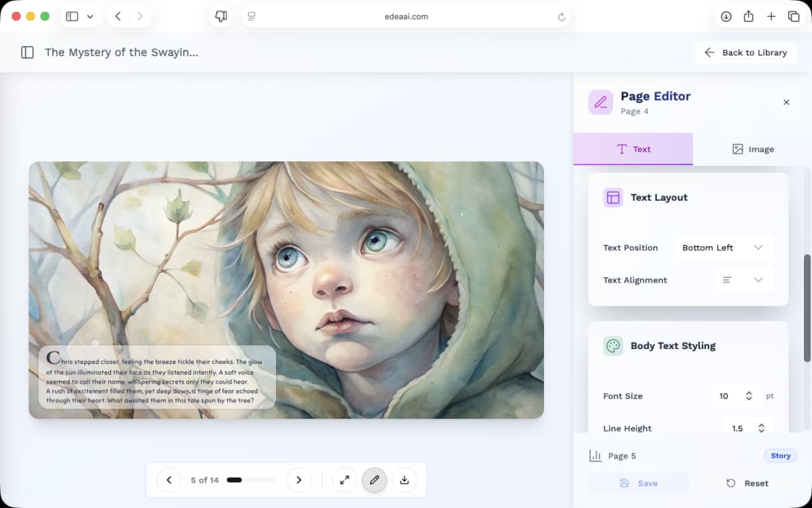Open the sidebar view options chevron

(x=89, y=16)
